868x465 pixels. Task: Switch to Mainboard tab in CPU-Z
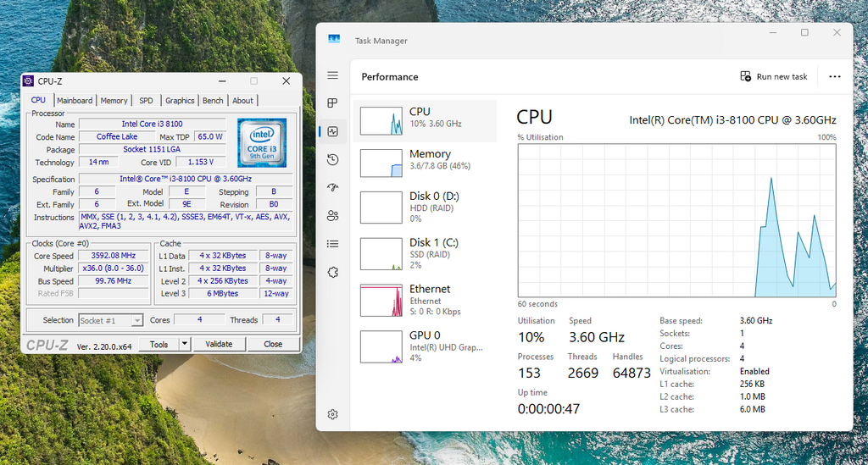click(75, 101)
